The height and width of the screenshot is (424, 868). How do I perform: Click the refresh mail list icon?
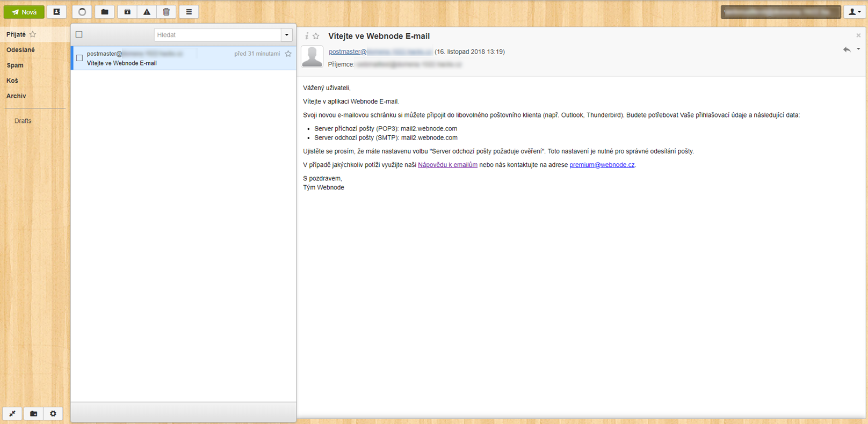(82, 12)
